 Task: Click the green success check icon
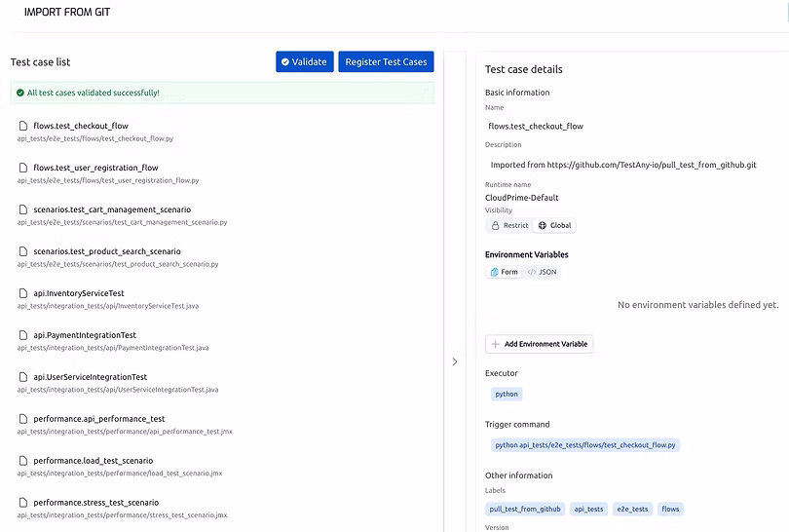[x=20, y=93]
